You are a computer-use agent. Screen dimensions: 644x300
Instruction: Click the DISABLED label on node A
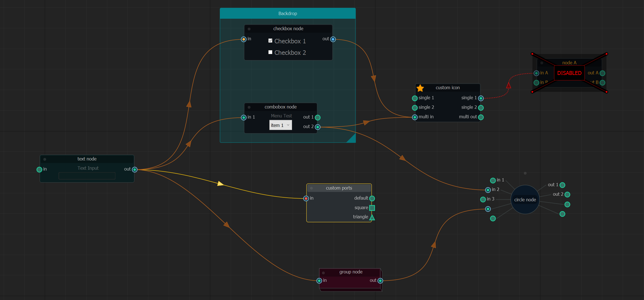(569, 73)
